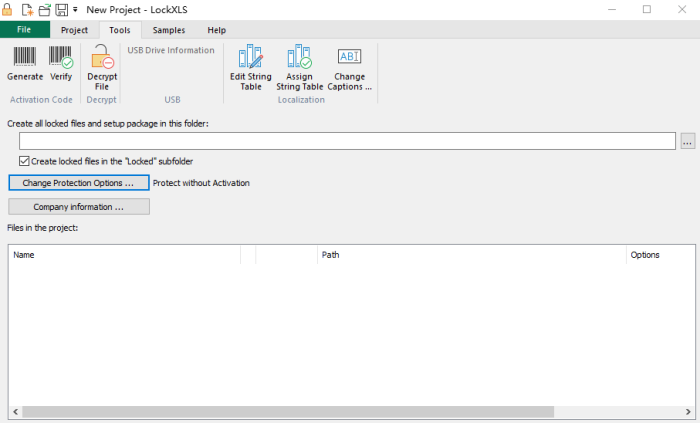
Task: Switch to the Project tab
Action: (74, 30)
